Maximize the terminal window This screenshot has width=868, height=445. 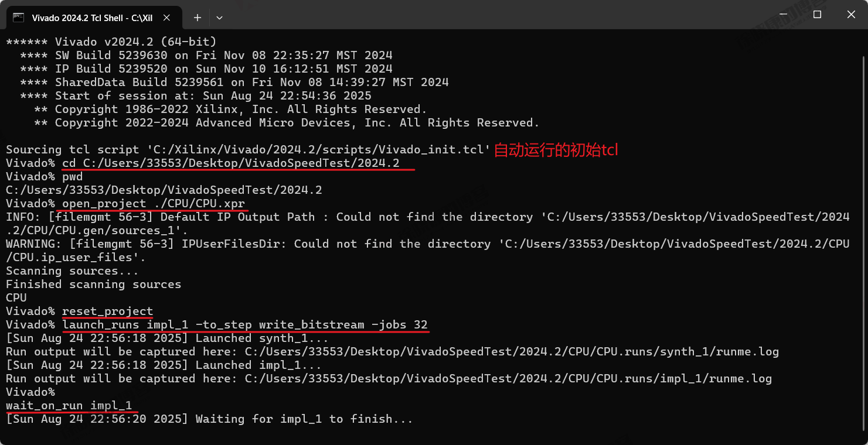(x=817, y=14)
